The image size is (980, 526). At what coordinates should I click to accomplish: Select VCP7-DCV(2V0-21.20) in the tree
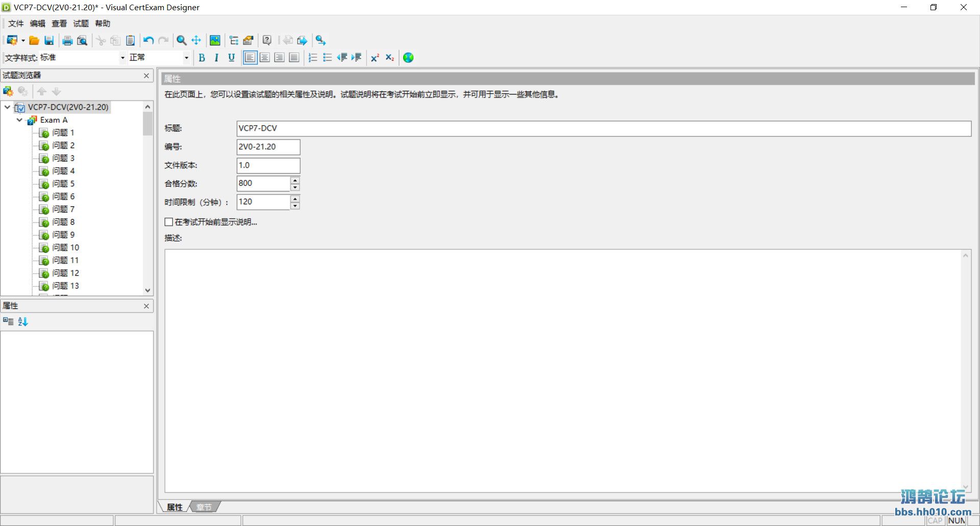point(68,107)
